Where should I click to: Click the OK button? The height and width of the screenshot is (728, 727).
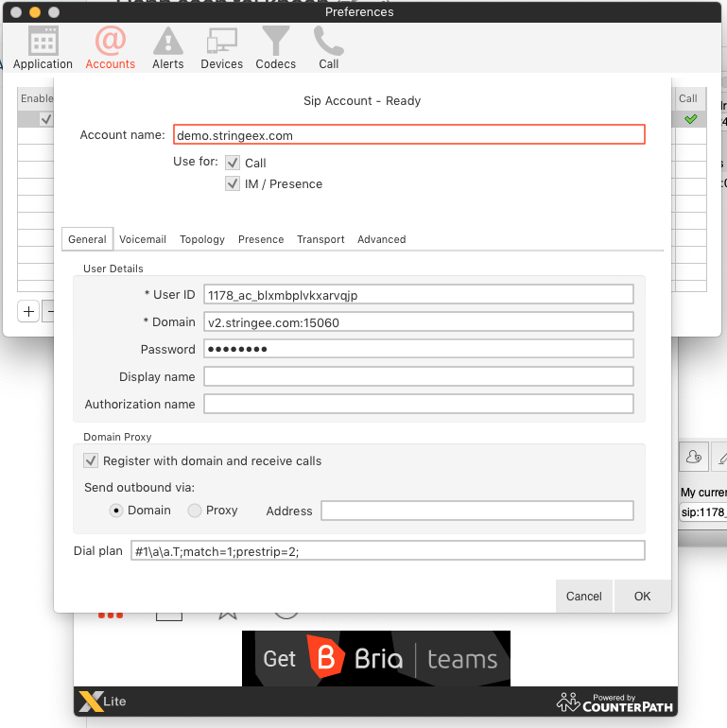(x=643, y=597)
